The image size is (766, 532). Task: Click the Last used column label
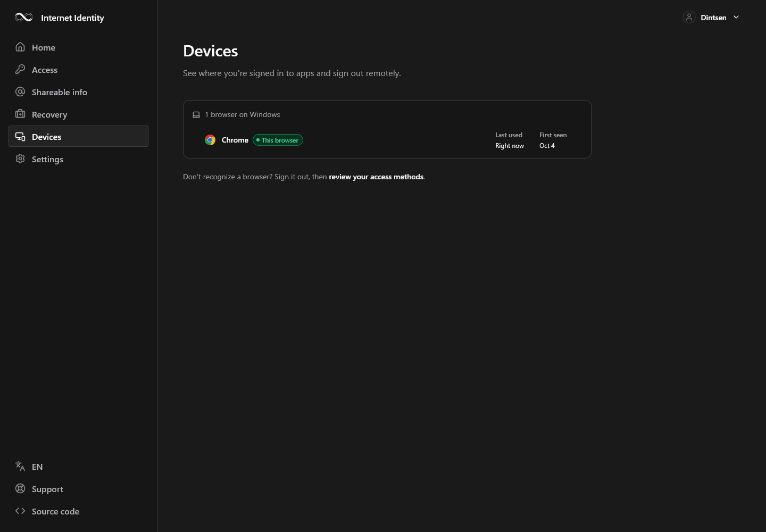coord(509,135)
